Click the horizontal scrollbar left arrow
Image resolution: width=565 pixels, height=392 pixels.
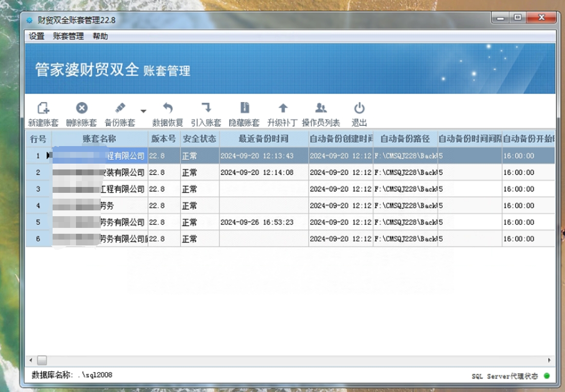coord(31,360)
